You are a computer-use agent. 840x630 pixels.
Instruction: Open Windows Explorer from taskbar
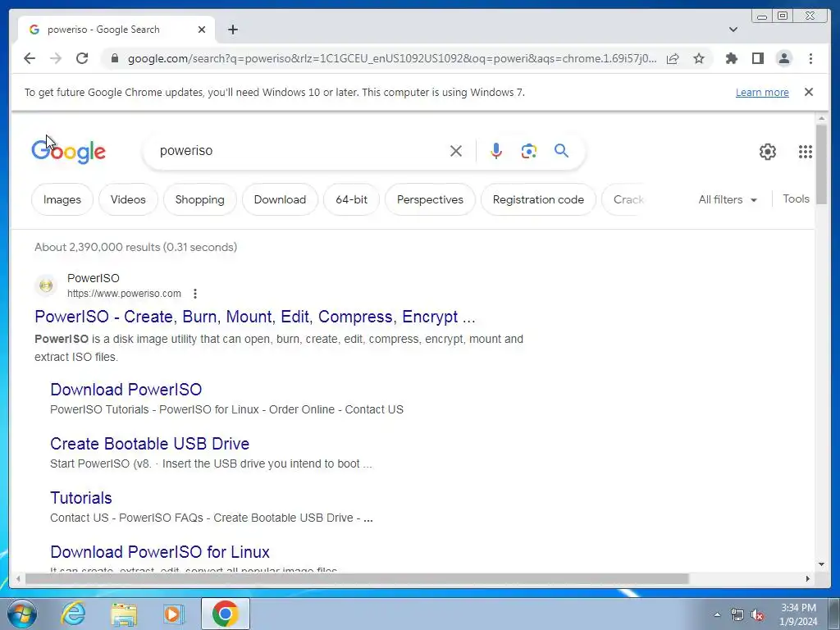click(x=124, y=614)
